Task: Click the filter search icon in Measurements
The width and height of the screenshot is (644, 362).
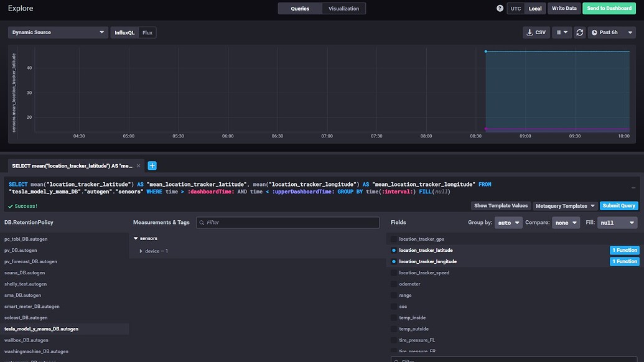Action: (x=201, y=222)
